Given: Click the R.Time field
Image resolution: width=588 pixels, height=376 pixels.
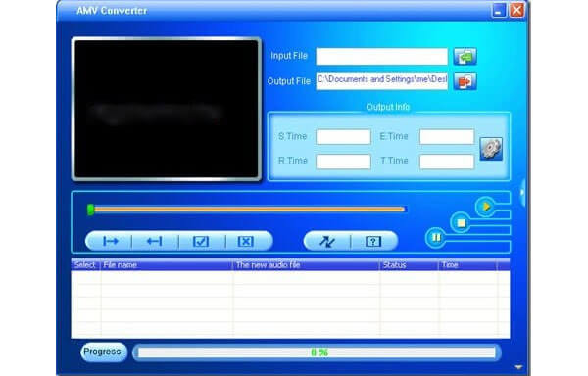Looking at the screenshot, I should coord(343,162).
